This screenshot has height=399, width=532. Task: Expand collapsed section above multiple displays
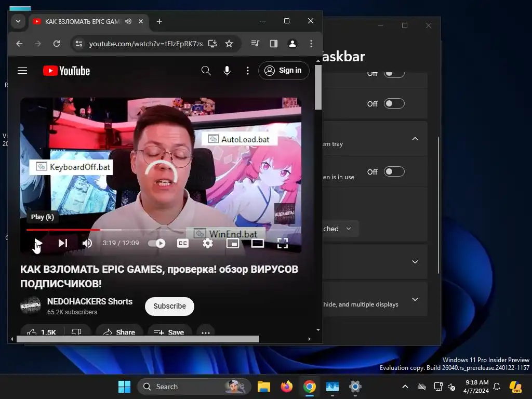point(415,262)
